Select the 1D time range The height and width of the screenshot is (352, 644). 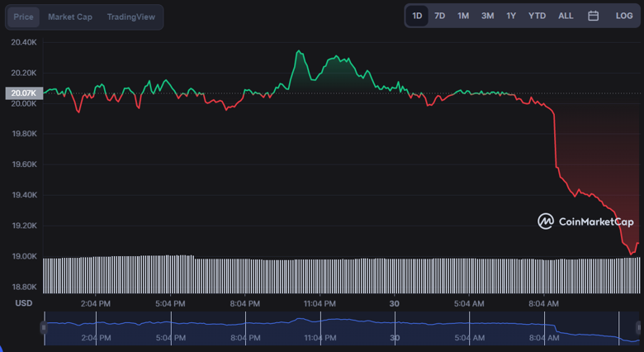(x=417, y=16)
